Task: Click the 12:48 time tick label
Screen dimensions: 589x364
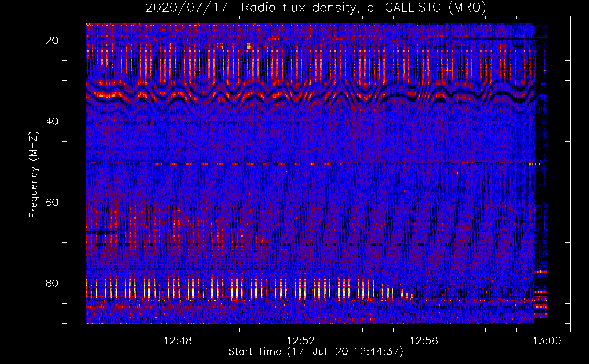Action: coord(178,341)
